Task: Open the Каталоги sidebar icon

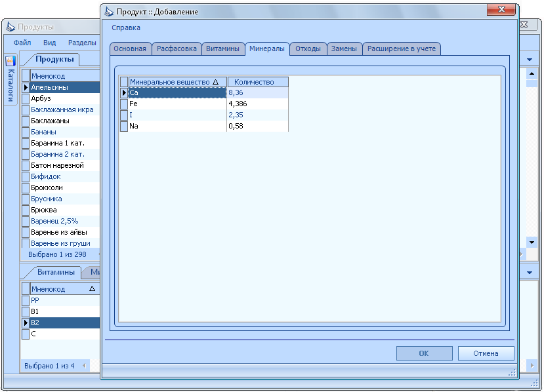Action: click(10, 61)
